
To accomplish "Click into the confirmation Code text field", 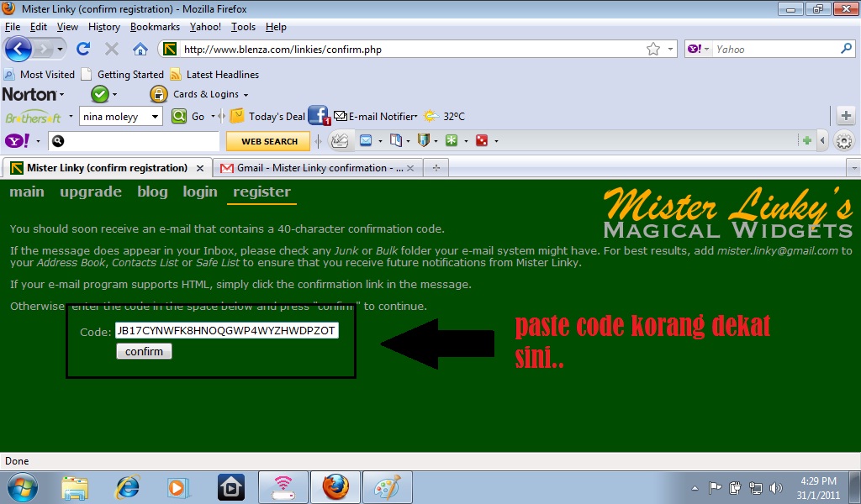I will 227,331.
